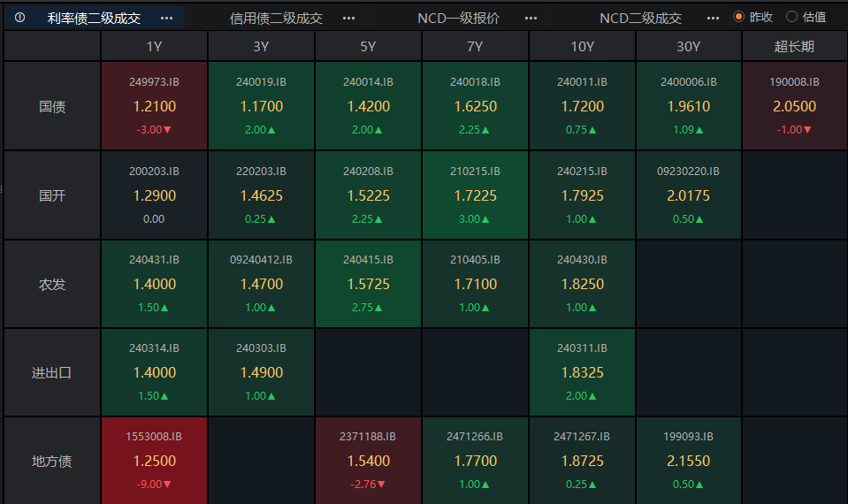Image resolution: width=848 pixels, height=504 pixels.
Task: Click the 国债 row label
Action: pyautogui.click(x=52, y=106)
